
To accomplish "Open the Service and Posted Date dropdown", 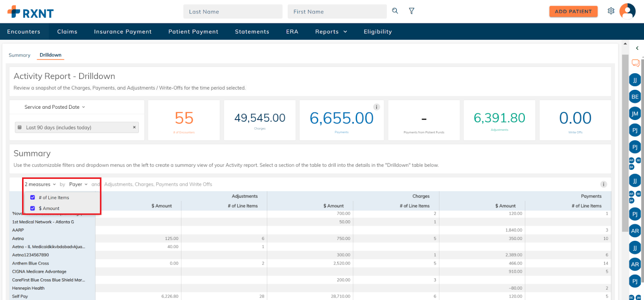I will (x=55, y=107).
